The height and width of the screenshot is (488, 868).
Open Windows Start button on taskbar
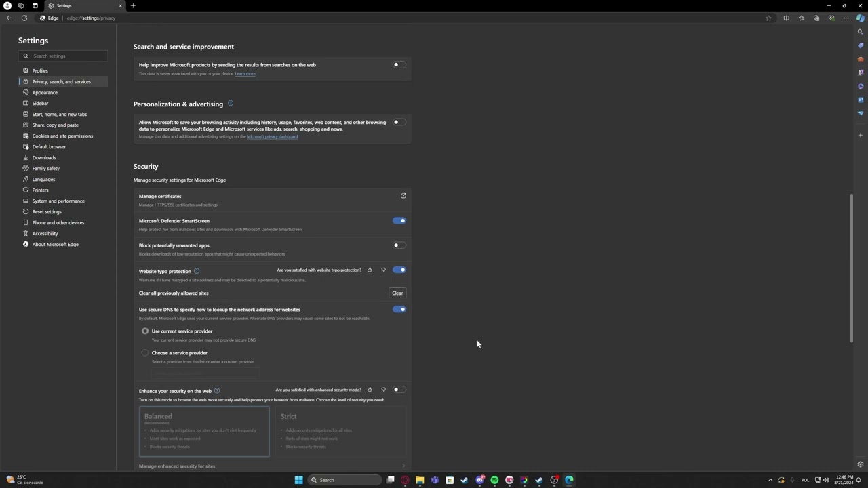click(298, 480)
